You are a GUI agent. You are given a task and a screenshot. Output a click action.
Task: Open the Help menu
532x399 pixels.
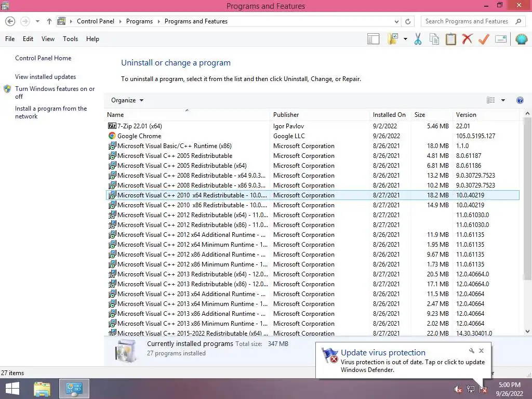pos(92,39)
